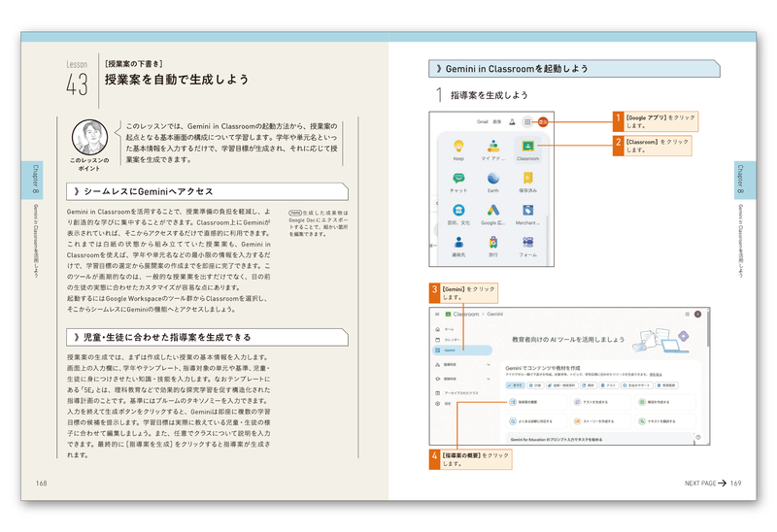This screenshot has height=532, width=777.
Task: Click the apps panel scrollbar
Action: click(x=547, y=240)
